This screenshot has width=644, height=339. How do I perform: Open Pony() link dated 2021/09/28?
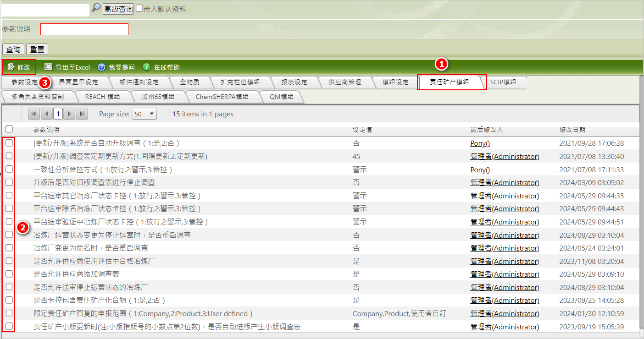click(480, 143)
